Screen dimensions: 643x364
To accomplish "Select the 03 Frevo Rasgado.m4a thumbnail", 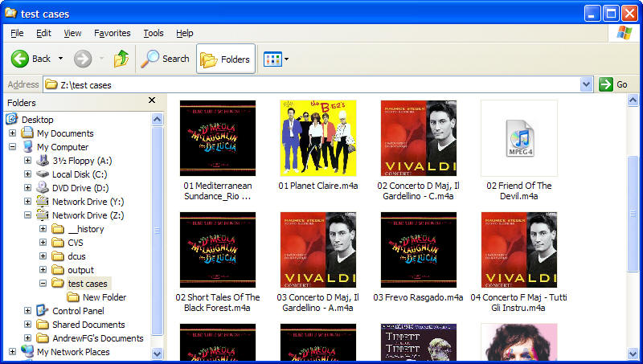I will [419, 250].
